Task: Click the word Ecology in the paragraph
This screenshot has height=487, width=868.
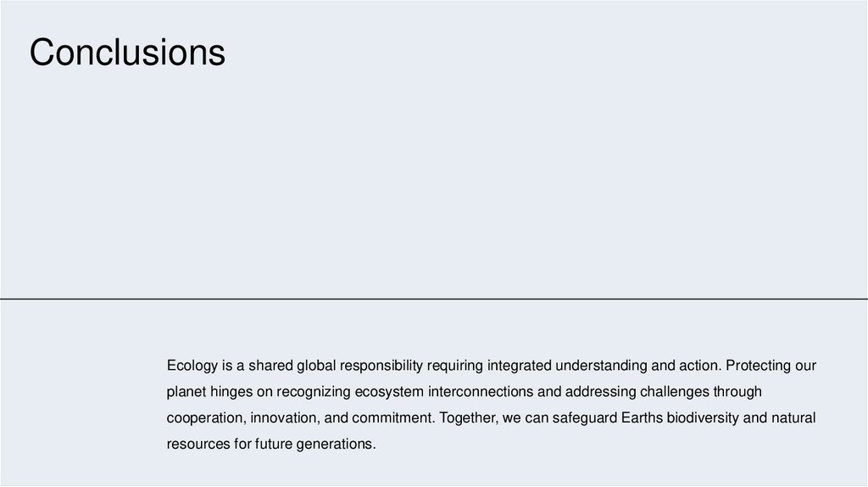Action: [x=192, y=366]
